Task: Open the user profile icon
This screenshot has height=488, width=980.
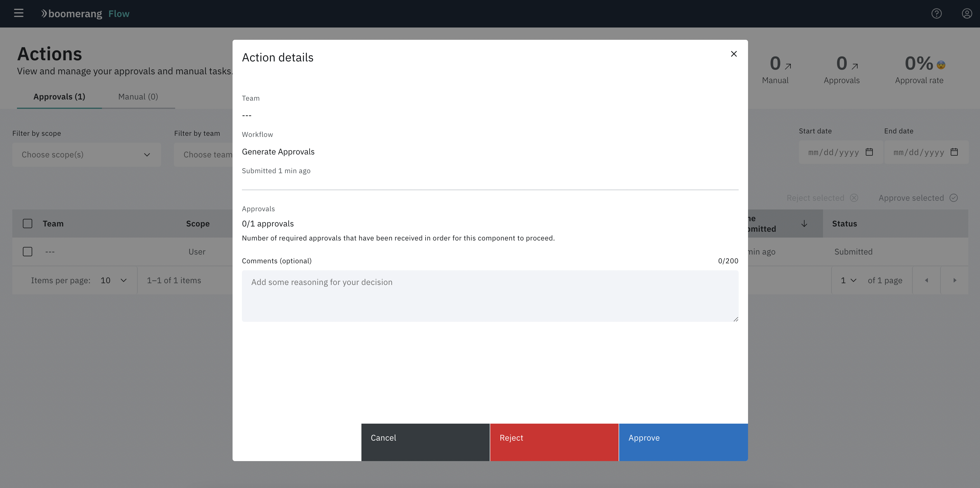Action: click(967, 13)
